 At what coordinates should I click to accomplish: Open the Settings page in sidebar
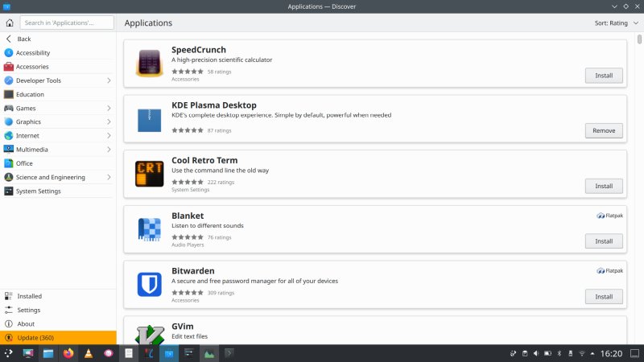[28, 310]
